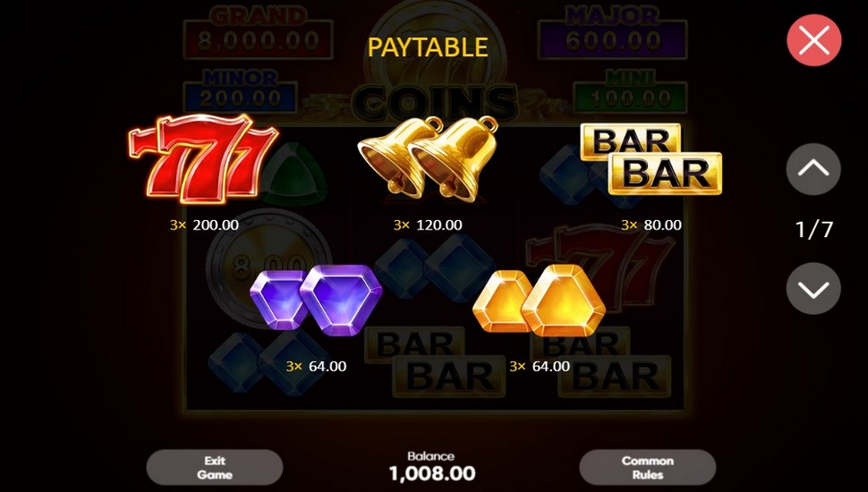
Task: Click the dimmed MAJOR jackpot display
Action: coord(612,33)
